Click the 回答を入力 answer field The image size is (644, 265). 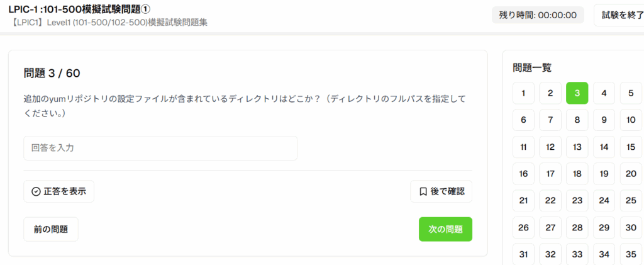[160, 149]
